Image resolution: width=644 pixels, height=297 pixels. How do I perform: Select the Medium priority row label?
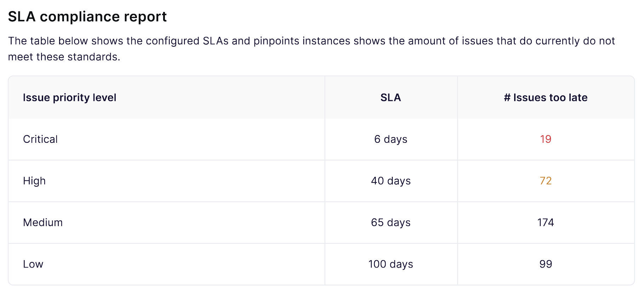tap(43, 223)
